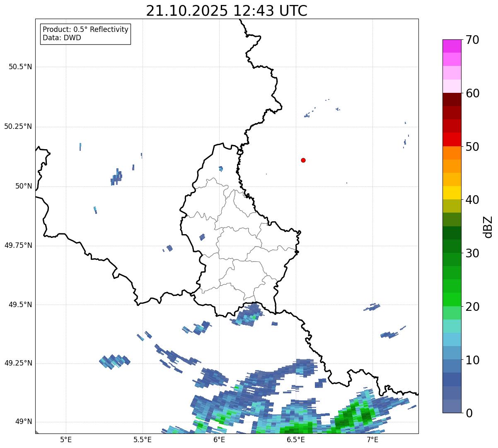Viewport: 498px width, 448px height.
Task: Click the colorbar tick label 70
Action: coord(472,40)
